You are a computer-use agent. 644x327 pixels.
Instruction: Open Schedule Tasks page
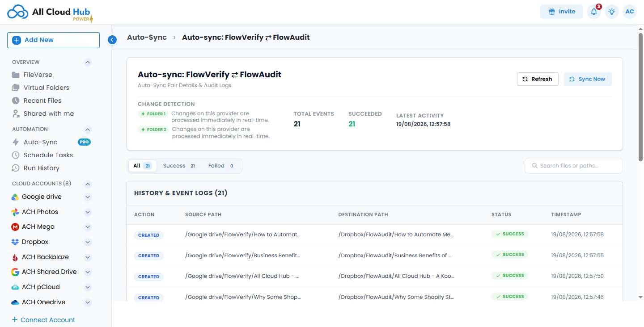[x=48, y=155]
